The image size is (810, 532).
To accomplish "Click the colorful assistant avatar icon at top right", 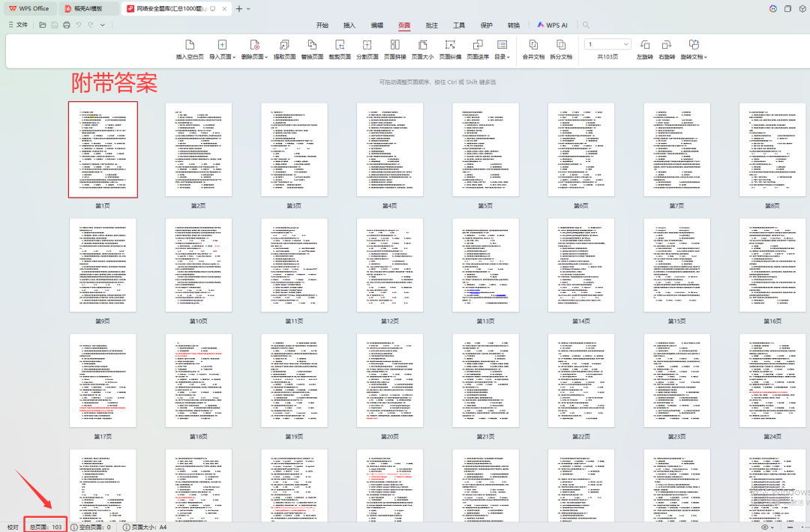I will [x=772, y=9].
